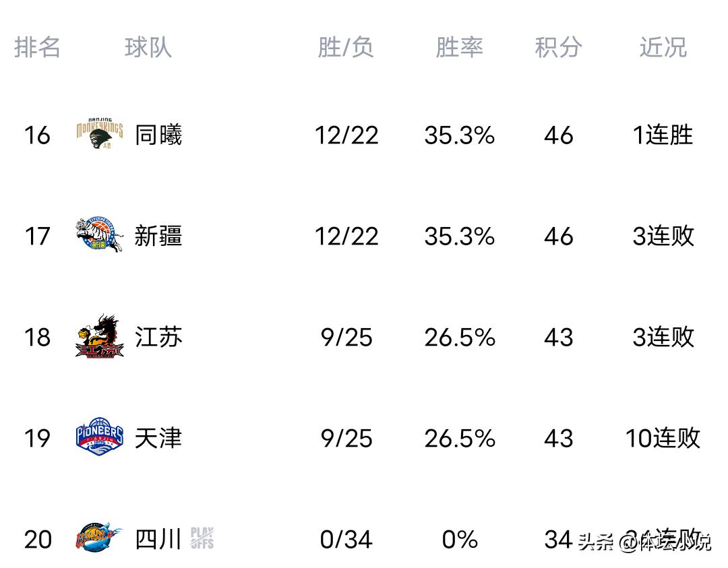Click the 近况 column header

point(663,48)
